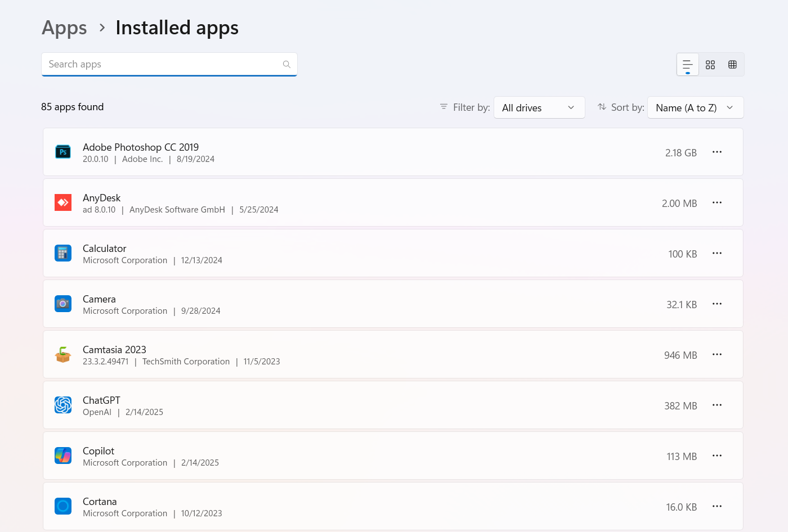
Task: Click the OpenAI publisher text
Action: 97,412
